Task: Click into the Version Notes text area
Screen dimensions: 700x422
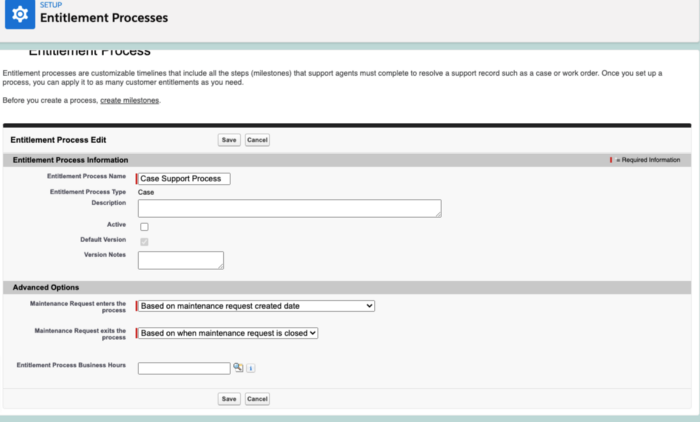Action: point(181,260)
